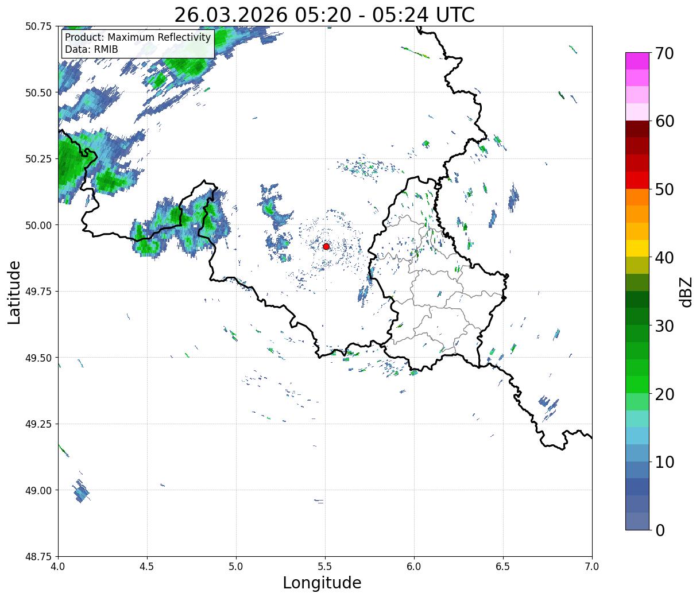Screen dimensions: 700x597
Task: Click the orange swatch just below 50
Action: click(637, 197)
